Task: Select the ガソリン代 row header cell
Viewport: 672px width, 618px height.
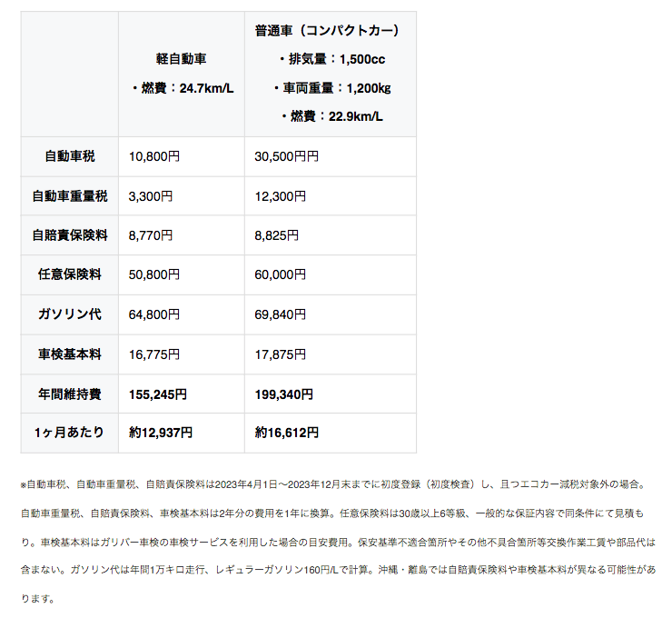Action: (x=70, y=314)
